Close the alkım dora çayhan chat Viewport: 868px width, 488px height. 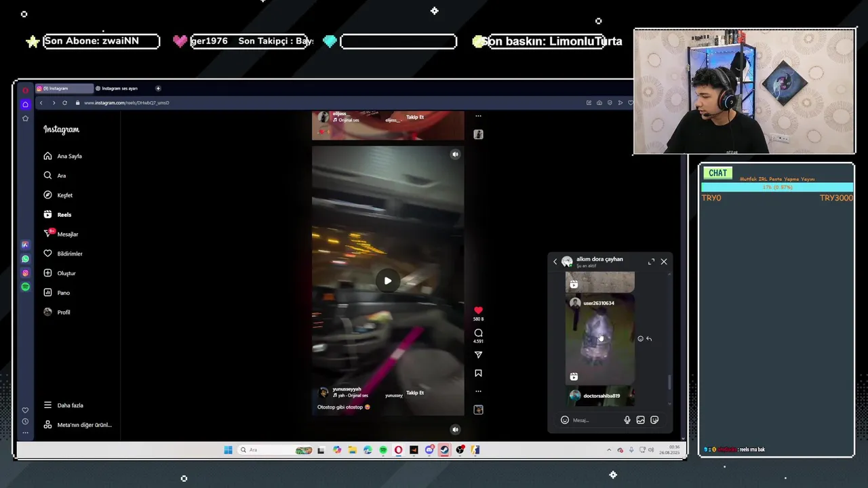click(664, 262)
